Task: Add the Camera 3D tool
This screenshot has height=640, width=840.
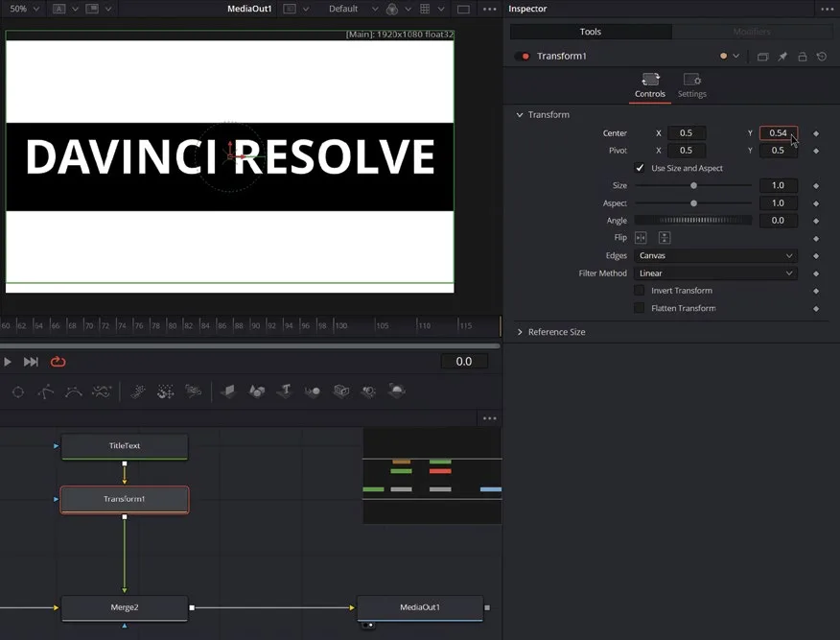Action: (x=340, y=391)
